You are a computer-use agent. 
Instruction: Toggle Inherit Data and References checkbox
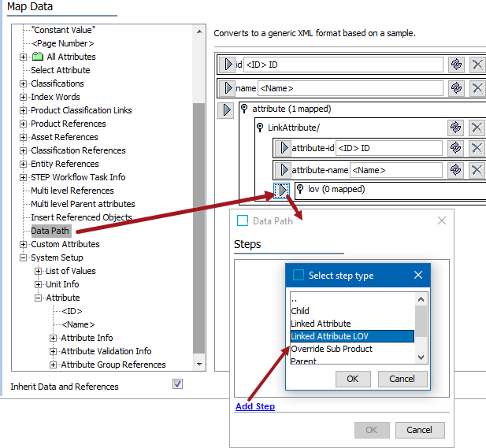(x=177, y=384)
